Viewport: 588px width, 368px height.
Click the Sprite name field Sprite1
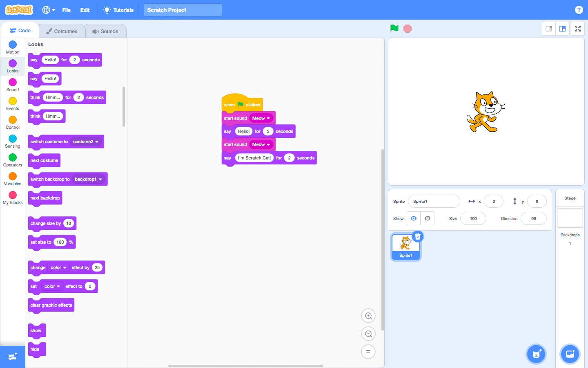pyautogui.click(x=434, y=201)
